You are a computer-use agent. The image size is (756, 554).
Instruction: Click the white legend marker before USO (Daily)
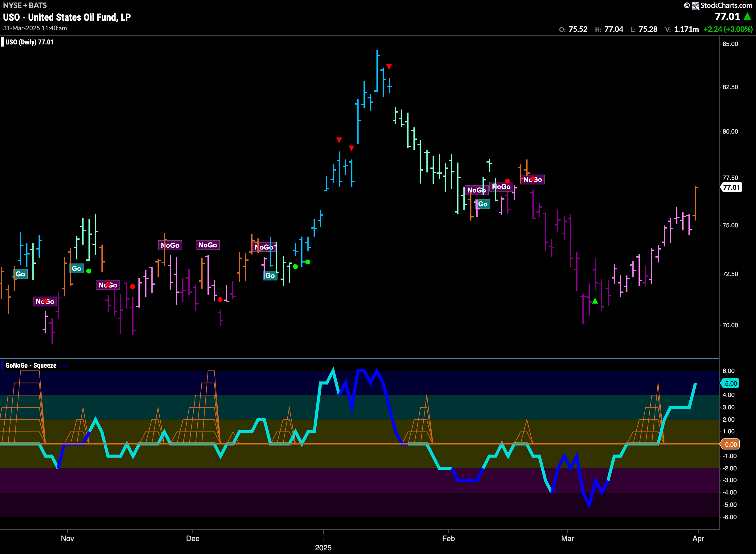point(3,42)
